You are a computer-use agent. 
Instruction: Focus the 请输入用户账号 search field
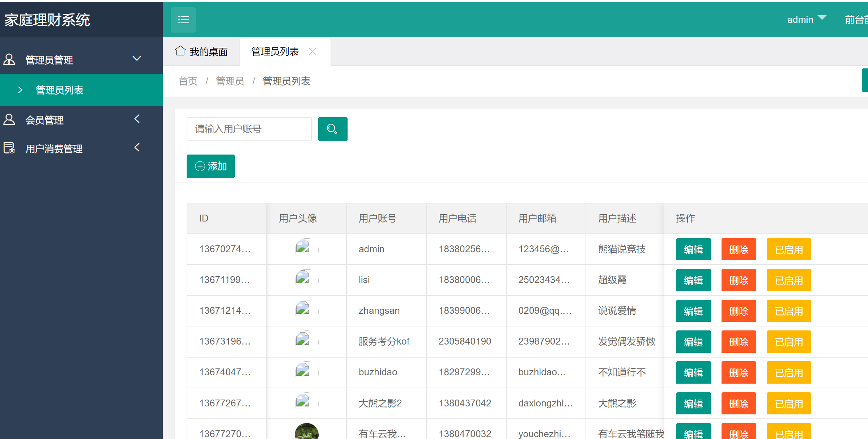point(249,129)
